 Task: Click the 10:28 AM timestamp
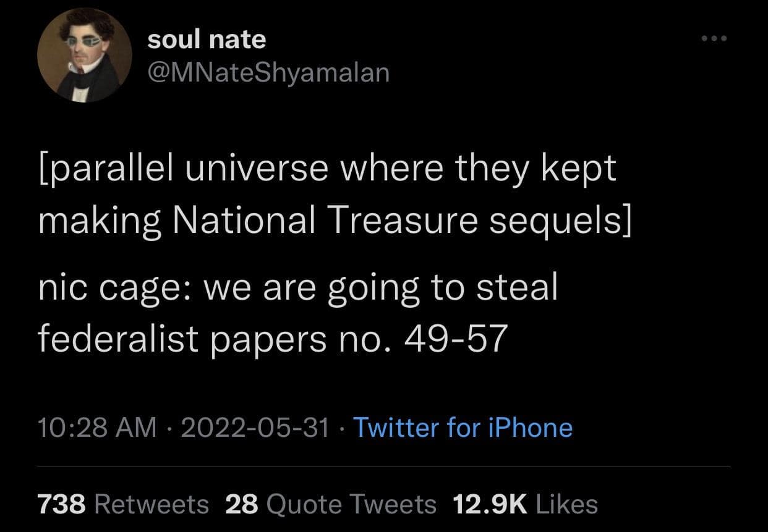97,428
